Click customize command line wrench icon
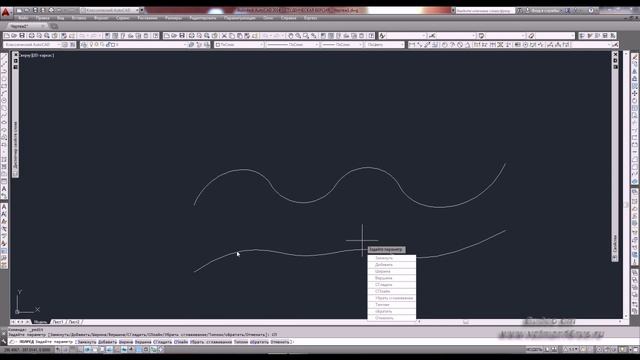 click(4, 342)
